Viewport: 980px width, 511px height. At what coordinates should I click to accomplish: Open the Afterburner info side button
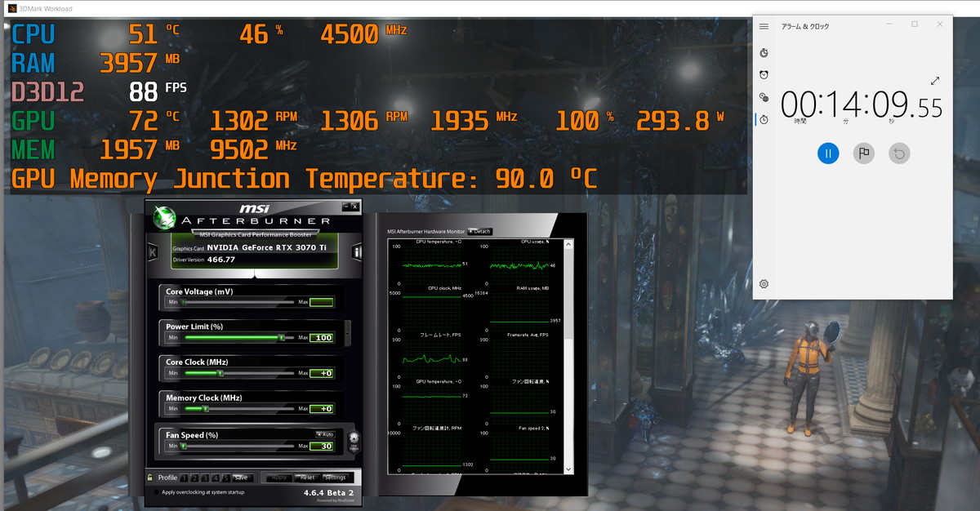click(357, 252)
